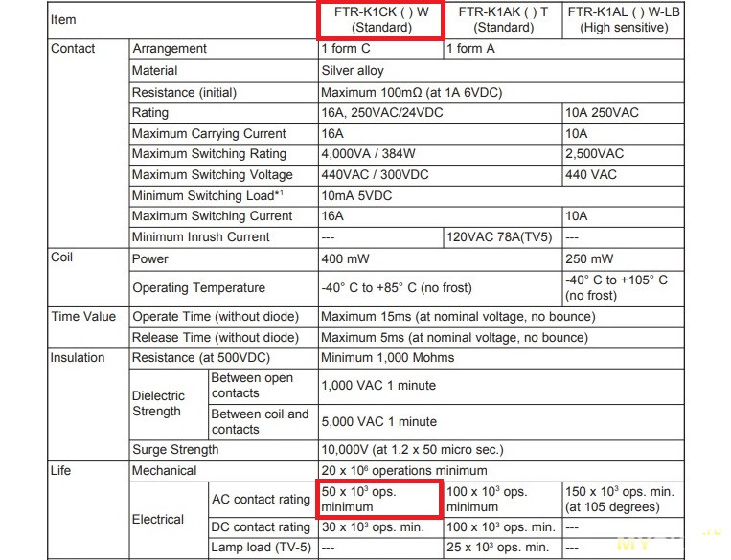Click the 'Power' row label

coord(223,259)
